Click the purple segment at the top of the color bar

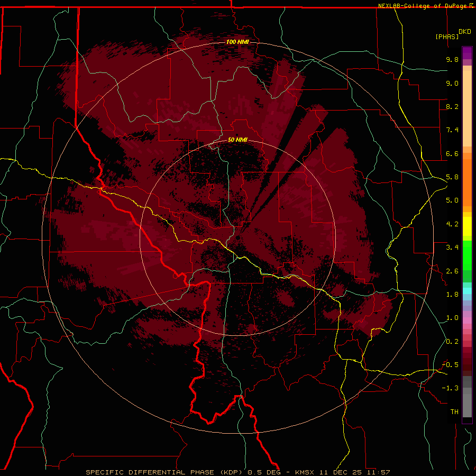point(467,53)
